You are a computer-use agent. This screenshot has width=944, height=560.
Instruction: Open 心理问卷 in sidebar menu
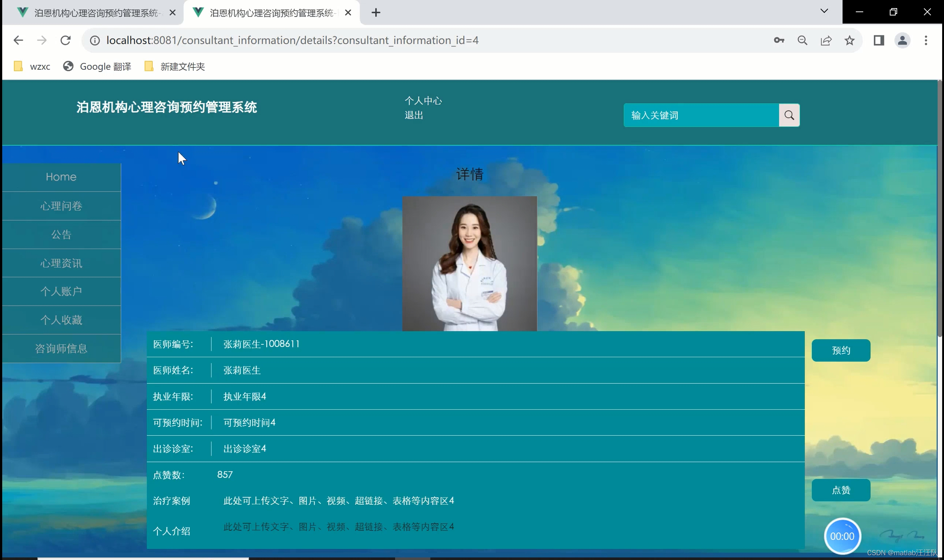click(x=61, y=206)
